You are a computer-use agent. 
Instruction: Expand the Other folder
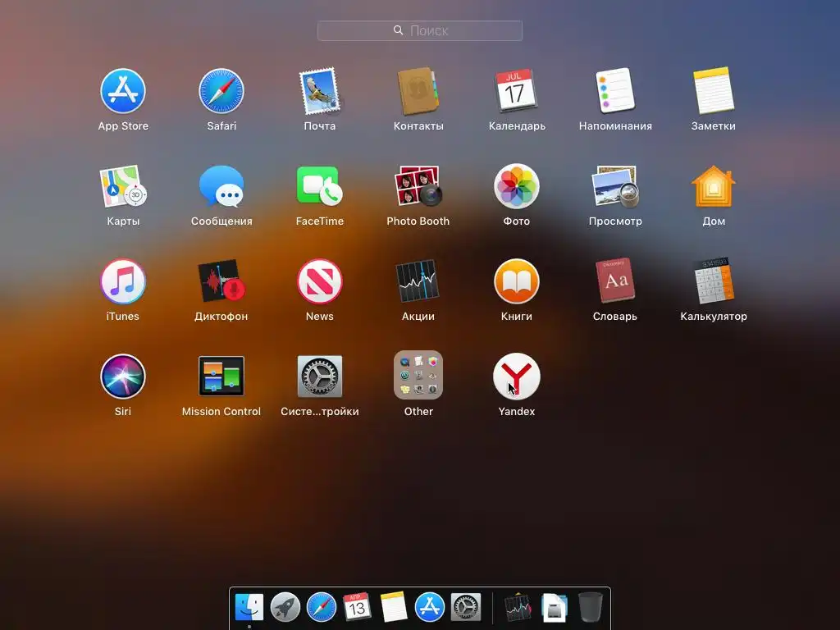click(418, 375)
